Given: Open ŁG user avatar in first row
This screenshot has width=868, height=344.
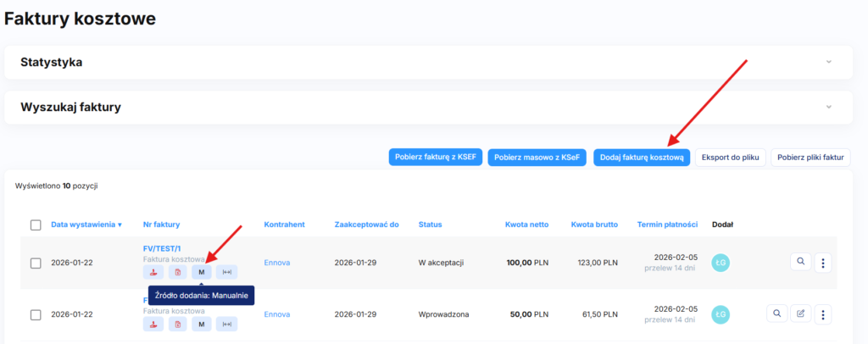Looking at the screenshot, I should click(x=721, y=263).
